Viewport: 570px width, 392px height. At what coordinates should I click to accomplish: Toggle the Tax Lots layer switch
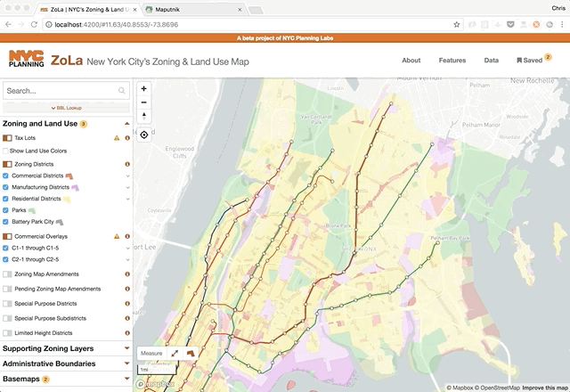(7, 138)
